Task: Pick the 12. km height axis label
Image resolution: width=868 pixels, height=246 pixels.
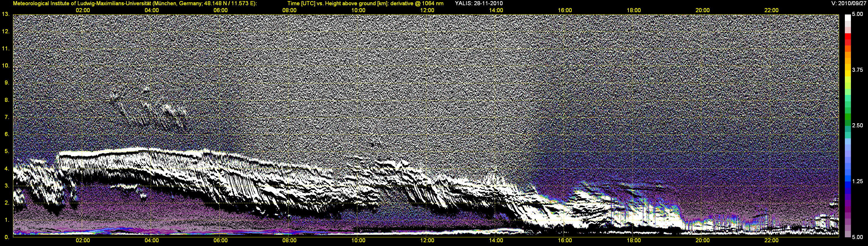Action: point(6,31)
